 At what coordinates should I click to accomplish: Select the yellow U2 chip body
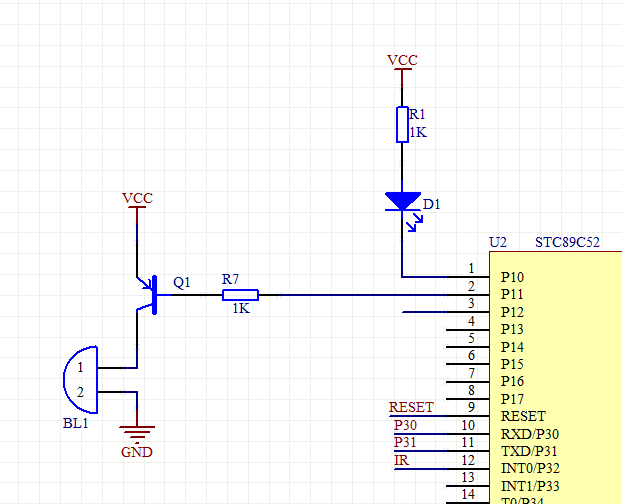(x=556, y=378)
